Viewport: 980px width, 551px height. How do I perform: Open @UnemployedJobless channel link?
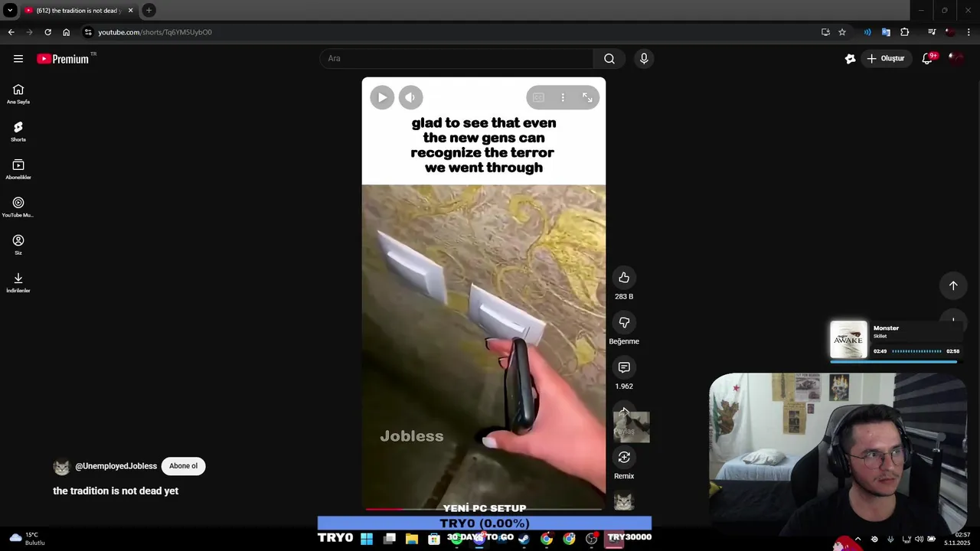[x=116, y=466]
